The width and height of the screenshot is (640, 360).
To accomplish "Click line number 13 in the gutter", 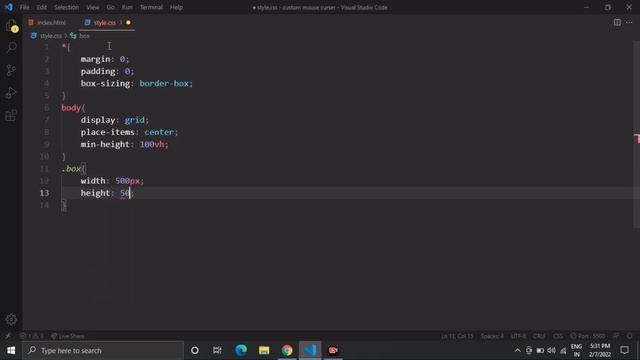I will tap(44, 193).
